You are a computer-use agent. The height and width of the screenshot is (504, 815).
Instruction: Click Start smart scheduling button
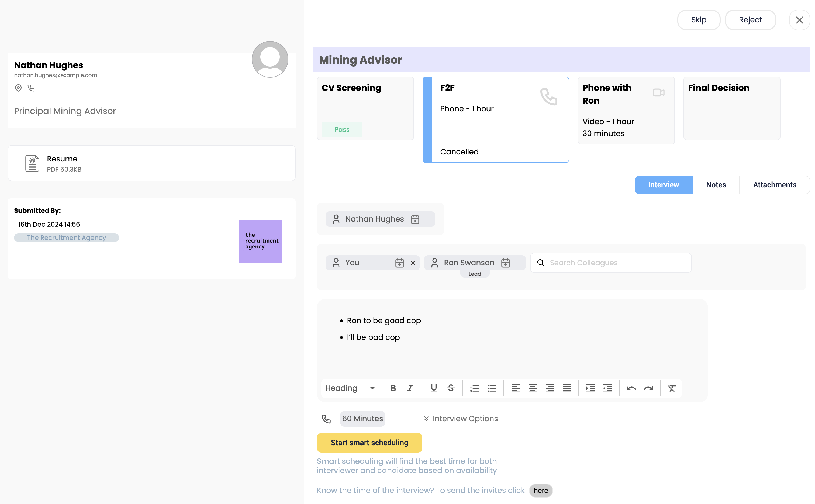point(369,443)
